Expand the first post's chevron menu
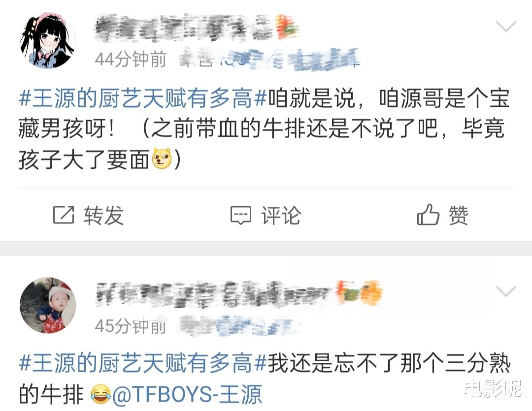532x411 pixels. click(x=505, y=26)
